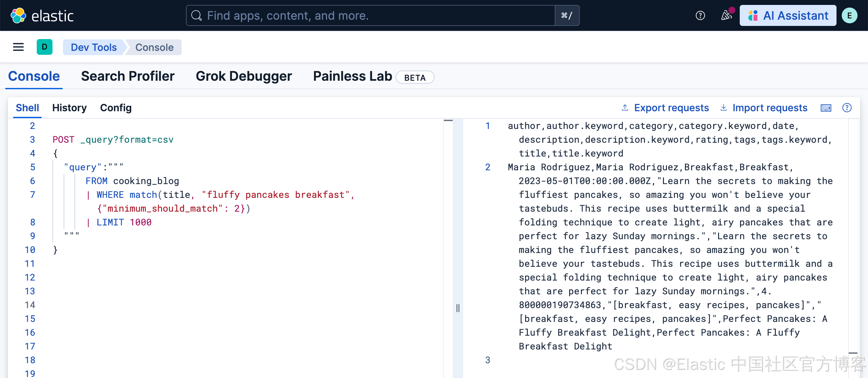Open the help menu icon in header

(x=700, y=15)
